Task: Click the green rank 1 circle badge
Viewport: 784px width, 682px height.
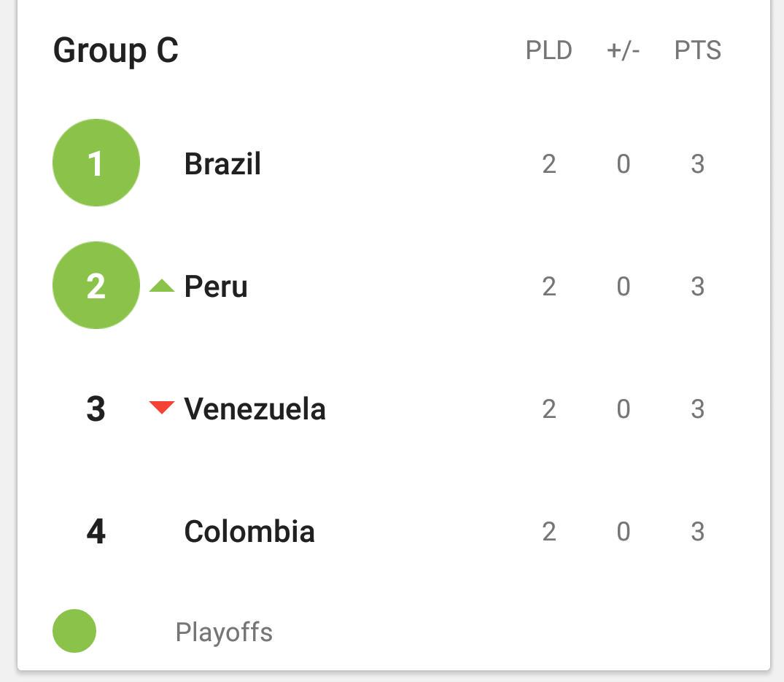Action: 96,163
